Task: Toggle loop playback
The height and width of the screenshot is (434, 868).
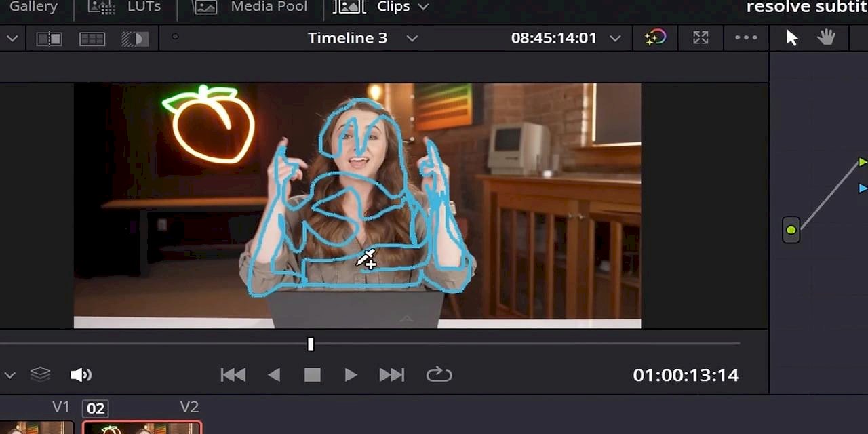Action: click(439, 374)
